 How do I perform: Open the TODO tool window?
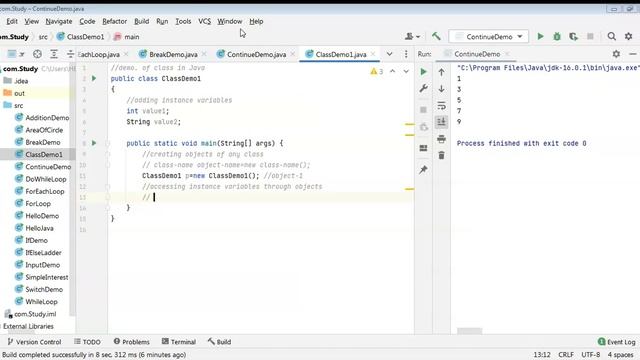tap(87, 342)
